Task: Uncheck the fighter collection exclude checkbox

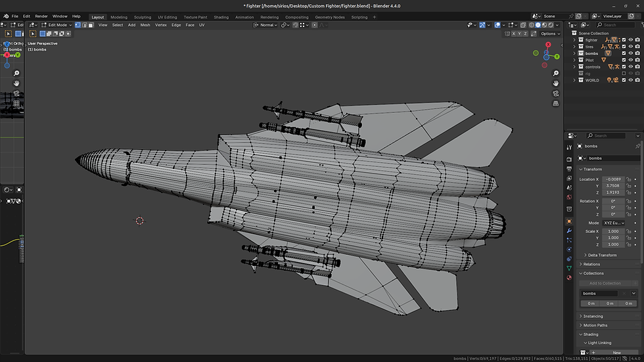Action: coord(624,40)
